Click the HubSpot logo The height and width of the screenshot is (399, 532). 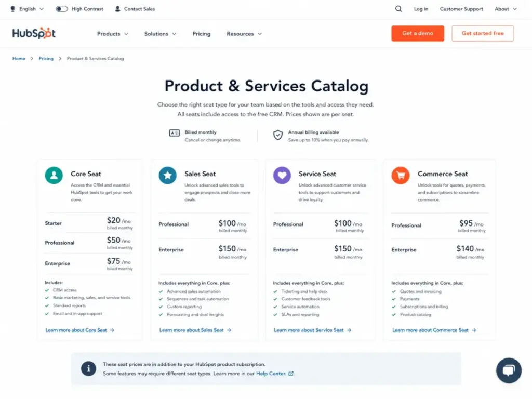(34, 33)
